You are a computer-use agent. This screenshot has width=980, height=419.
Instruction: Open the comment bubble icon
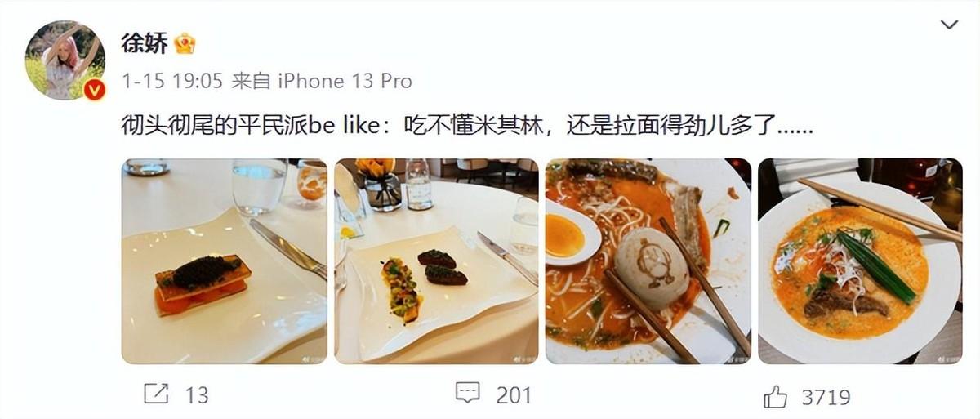click(x=467, y=394)
